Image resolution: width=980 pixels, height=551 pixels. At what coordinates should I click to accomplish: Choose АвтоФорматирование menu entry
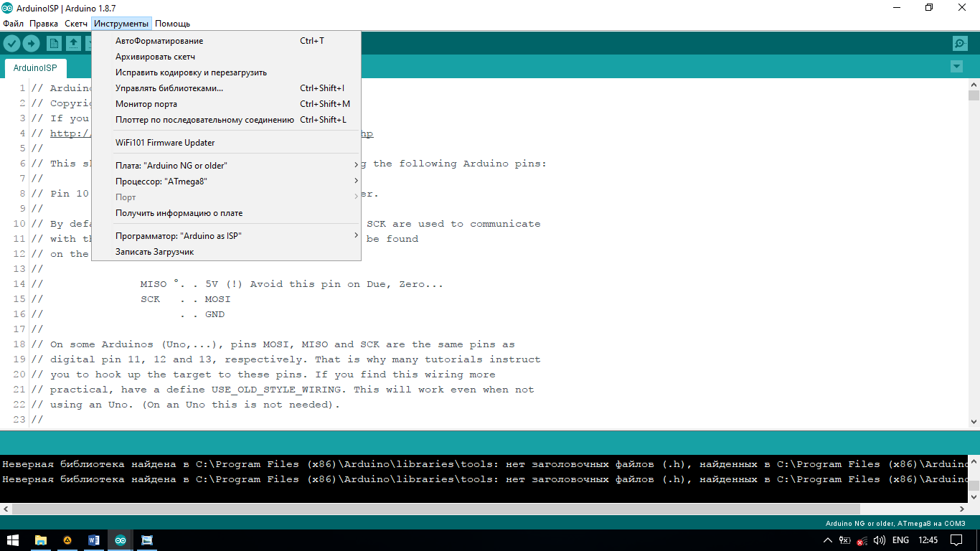click(227, 41)
